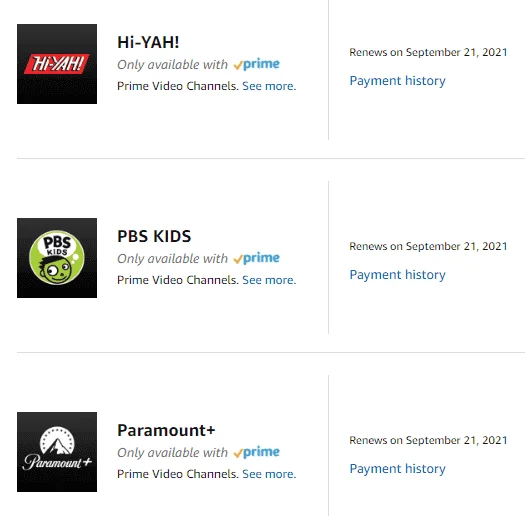Click Paramount+ renewal date text
Viewport: 525px width, 516px height.
[428, 440]
